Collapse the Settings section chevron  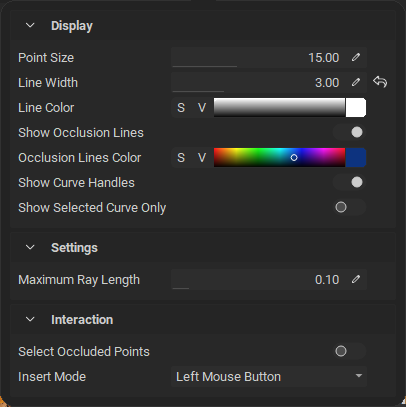[30, 247]
